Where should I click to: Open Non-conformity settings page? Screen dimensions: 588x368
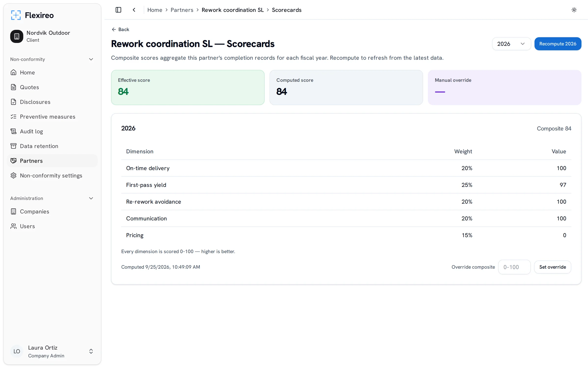point(52,175)
